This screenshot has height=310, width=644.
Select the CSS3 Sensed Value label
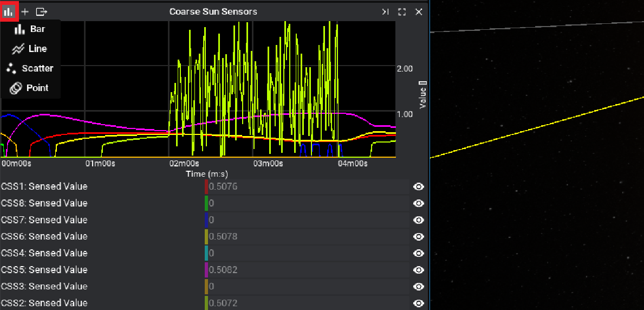point(44,286)
